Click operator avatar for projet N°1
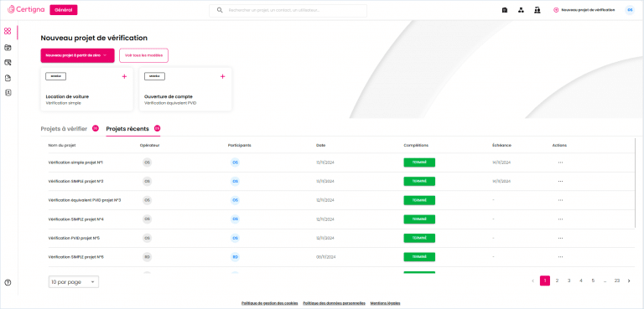 point(147,162)
